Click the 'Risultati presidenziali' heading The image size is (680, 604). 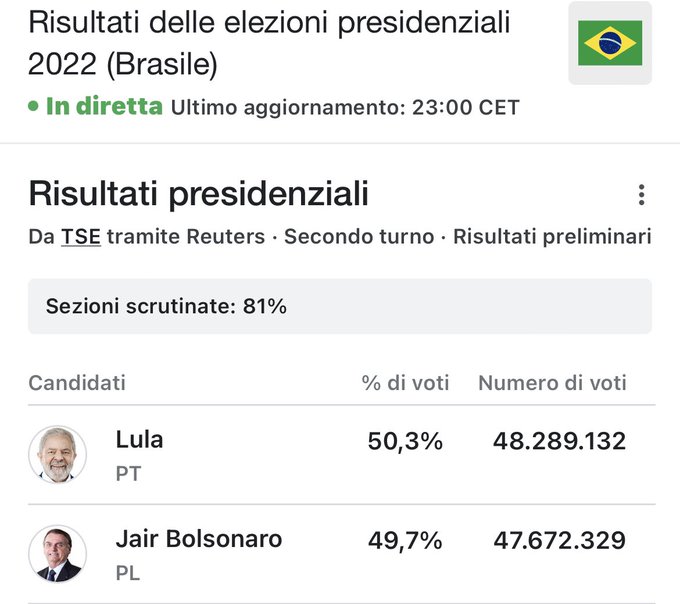tap(198, 193)
